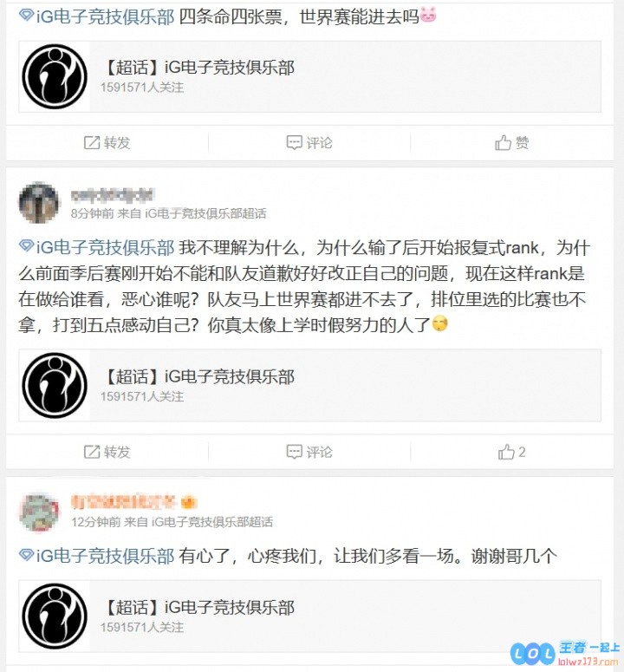This screenshot has height=672, width=624.
Task: Open the blurred avatar of the 8-minutes-ago poster
Action: (39, 203)
